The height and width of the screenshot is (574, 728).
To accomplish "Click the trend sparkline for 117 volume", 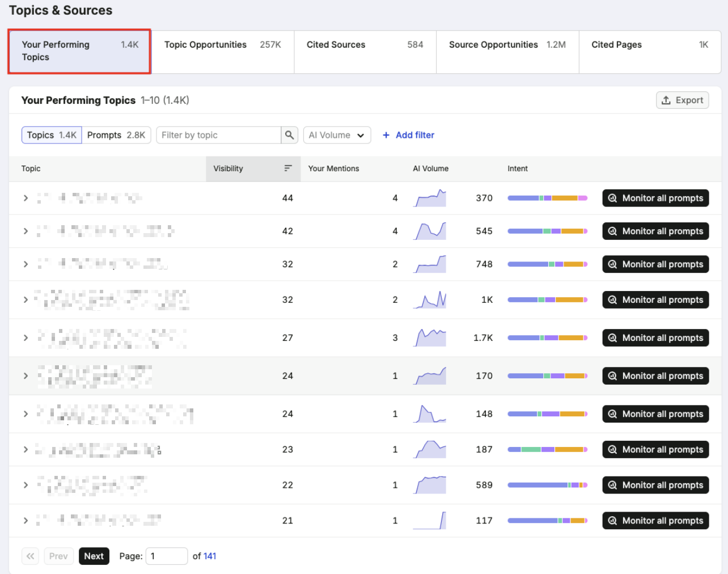I will (x=430, y=521).
